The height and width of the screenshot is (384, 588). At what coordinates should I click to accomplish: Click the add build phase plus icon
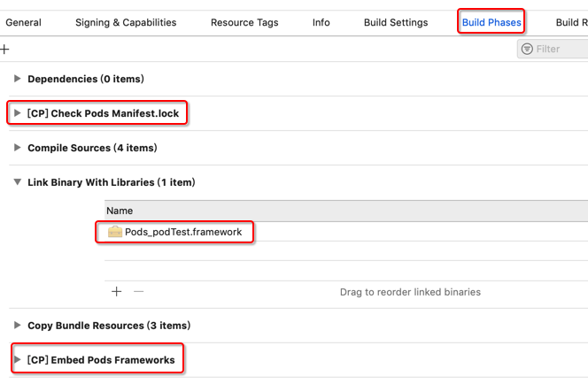pyautogui.click(x=4, y=50)
